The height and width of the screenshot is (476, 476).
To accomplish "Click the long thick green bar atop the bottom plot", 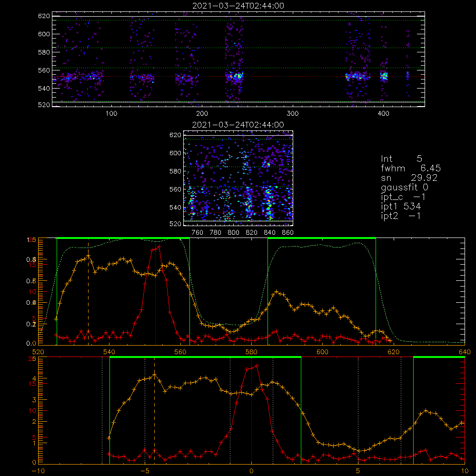I will (x=205, y=357).
